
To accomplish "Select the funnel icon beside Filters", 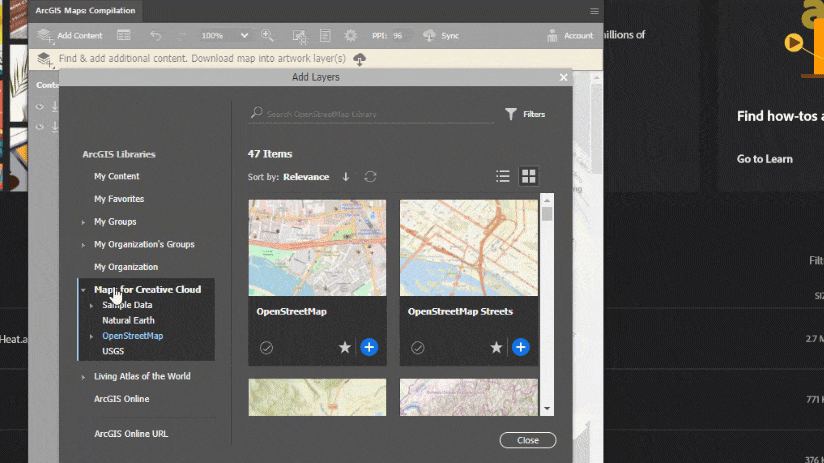I will (511, 114).
